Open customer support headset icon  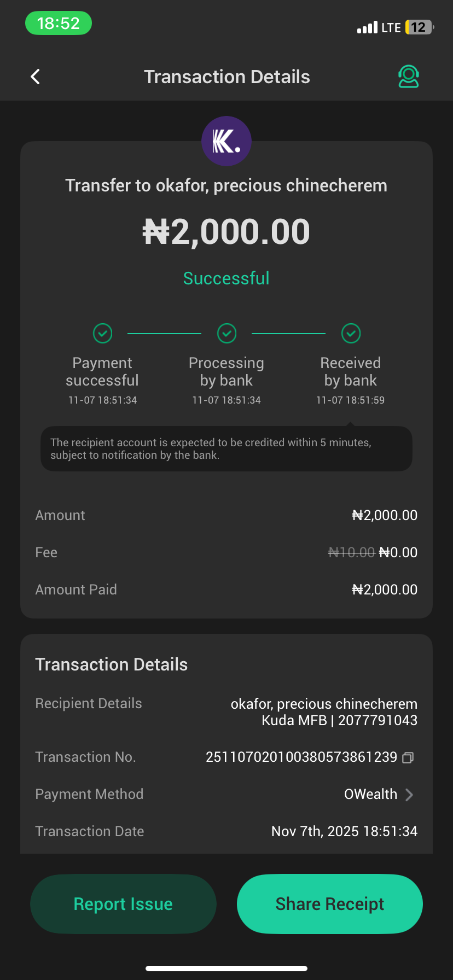[408, 77]
